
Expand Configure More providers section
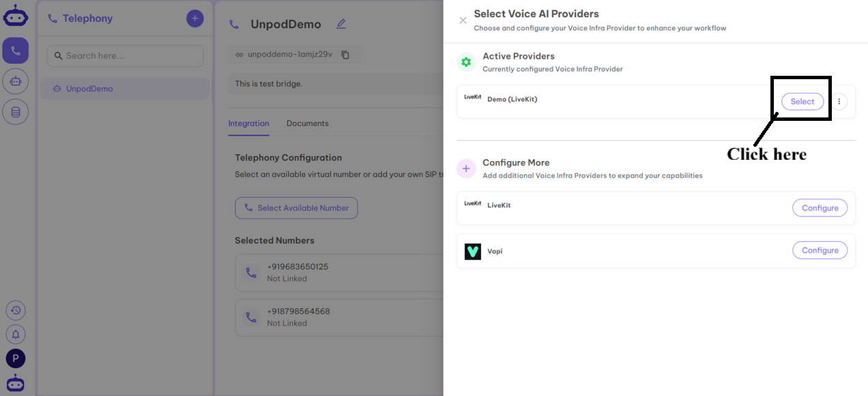[x=466, y=168]
